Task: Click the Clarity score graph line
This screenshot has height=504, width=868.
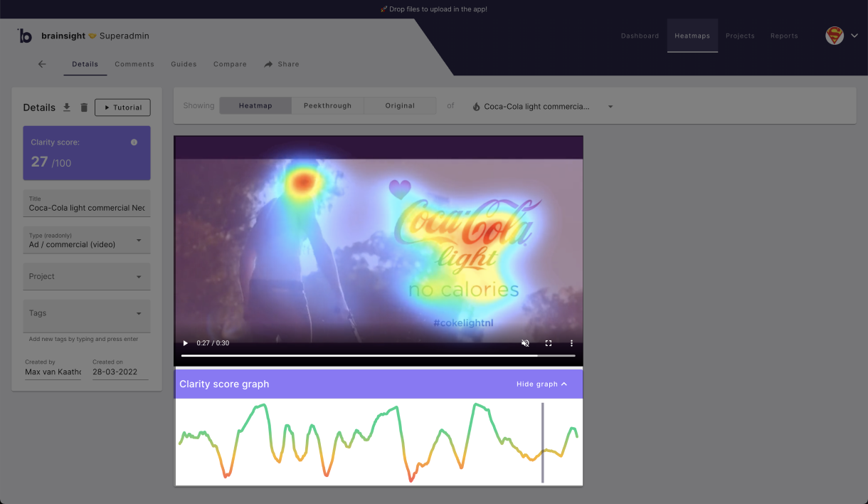Action: pyautogui.click(x=379, y=443)
